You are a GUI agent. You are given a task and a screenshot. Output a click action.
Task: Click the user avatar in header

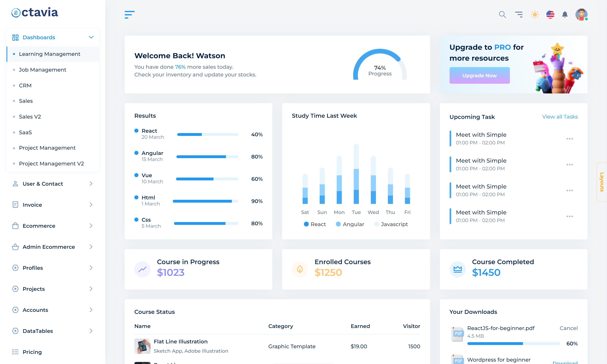point(581,15)
